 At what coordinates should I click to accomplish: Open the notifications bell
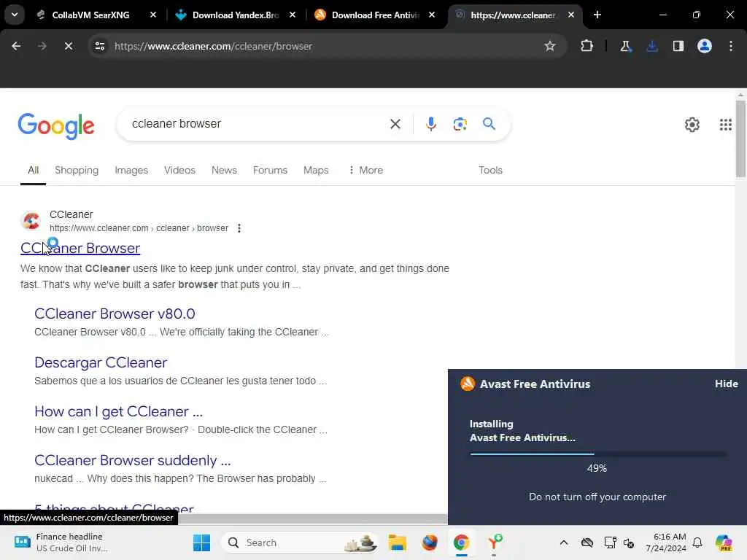tap(697, 542)
